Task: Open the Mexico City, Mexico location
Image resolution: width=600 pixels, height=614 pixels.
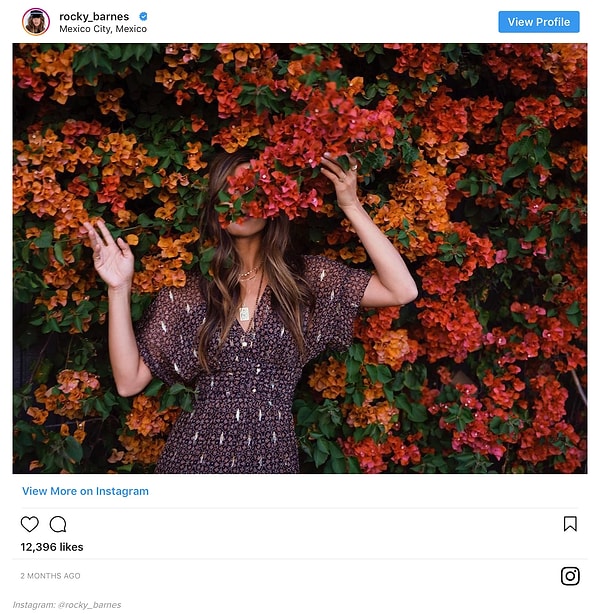Action: click(x=103, y=29)
